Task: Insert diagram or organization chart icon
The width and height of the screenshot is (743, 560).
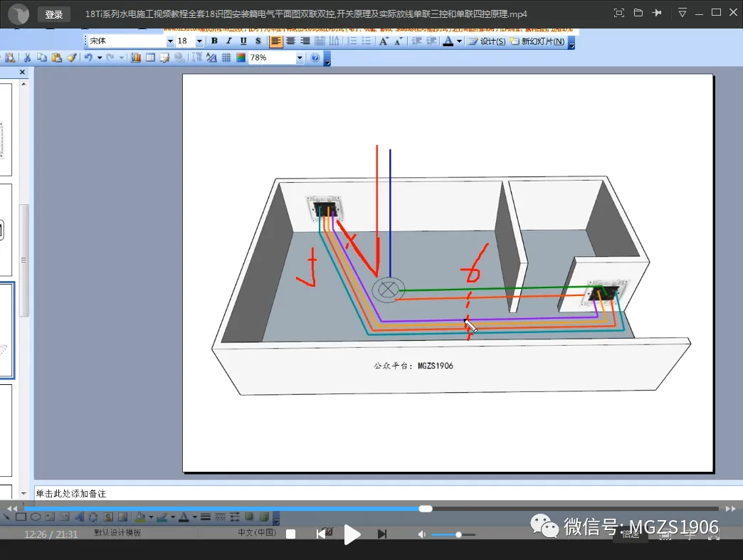Action: tap(93, 517)
